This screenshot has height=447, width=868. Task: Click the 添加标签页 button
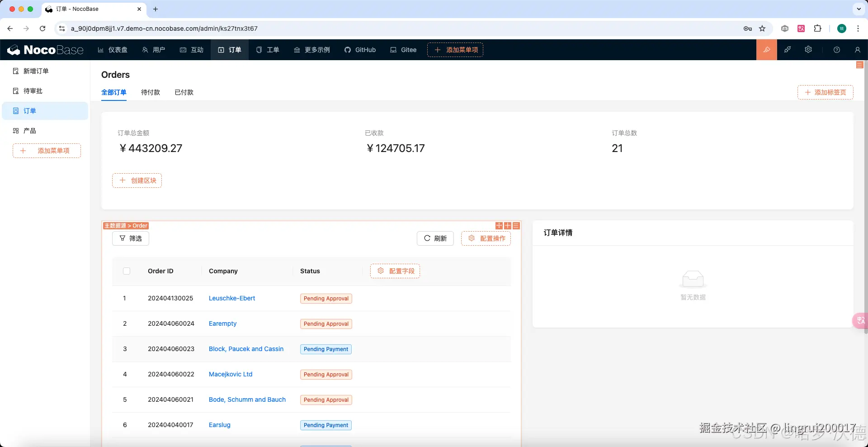point(826,92)
